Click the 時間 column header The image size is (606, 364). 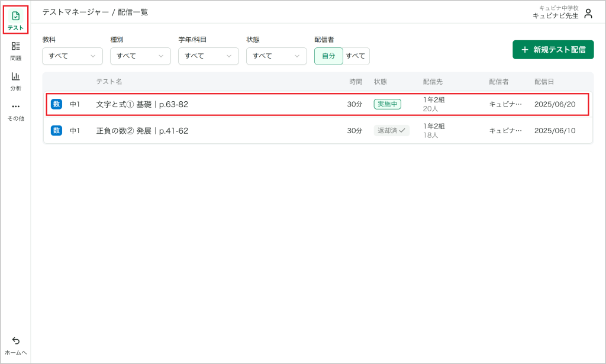pyautogui.click(x=356, y=82)
